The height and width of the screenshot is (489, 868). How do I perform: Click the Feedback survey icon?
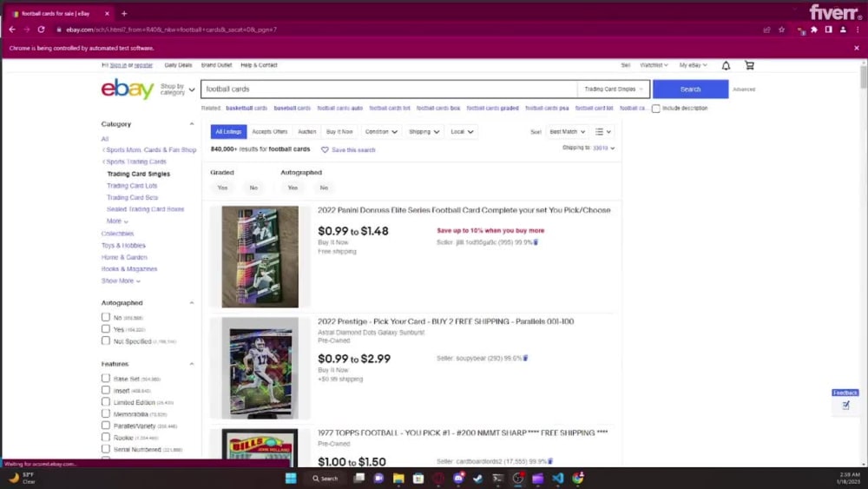[845, 406]
